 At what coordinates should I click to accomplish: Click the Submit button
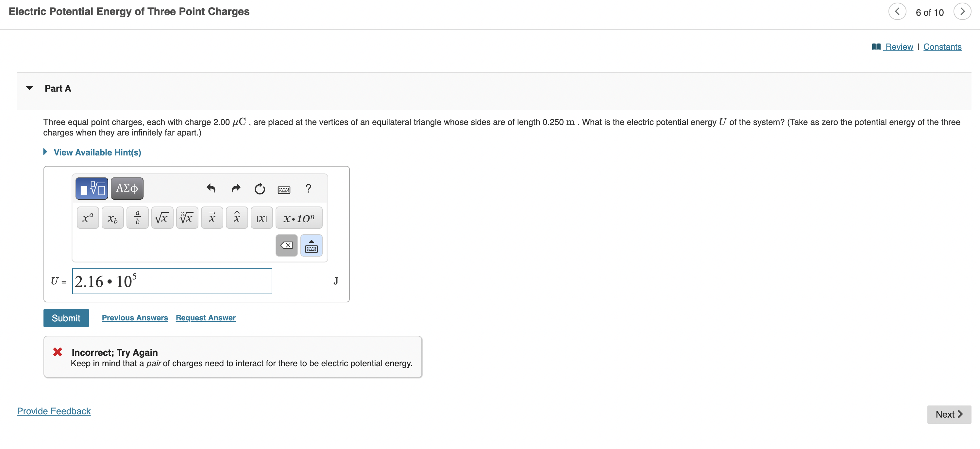66,318
